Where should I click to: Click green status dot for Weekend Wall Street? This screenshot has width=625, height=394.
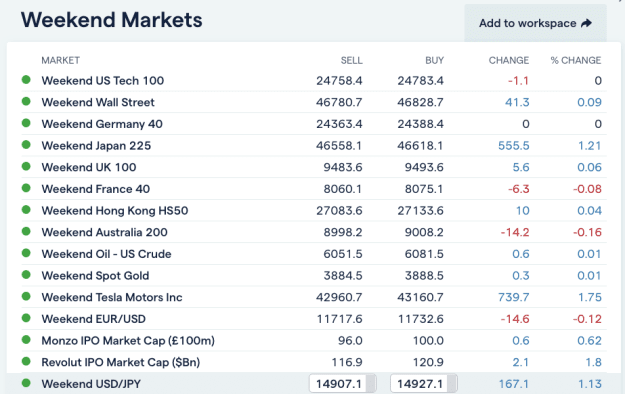(26, 101)
